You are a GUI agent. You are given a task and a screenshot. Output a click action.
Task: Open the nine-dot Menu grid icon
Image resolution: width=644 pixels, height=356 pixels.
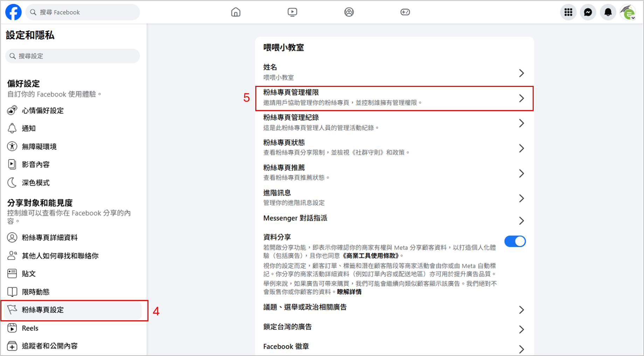coord(568,12)
